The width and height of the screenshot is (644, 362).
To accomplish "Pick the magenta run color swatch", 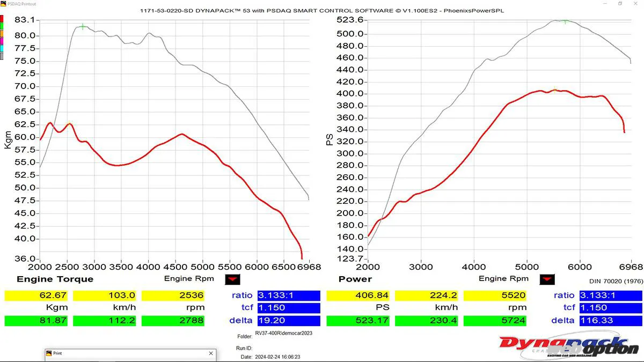I will [x=2, y=41].
